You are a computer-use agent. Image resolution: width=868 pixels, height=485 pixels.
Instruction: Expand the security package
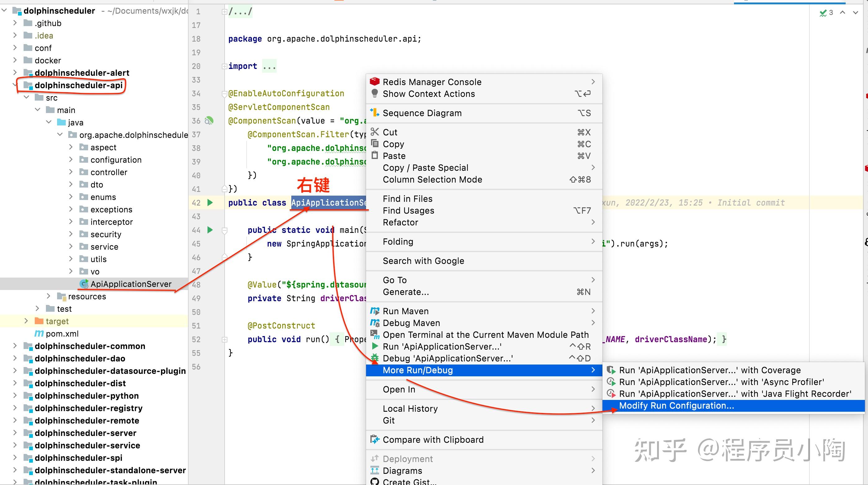pos(71,234)
